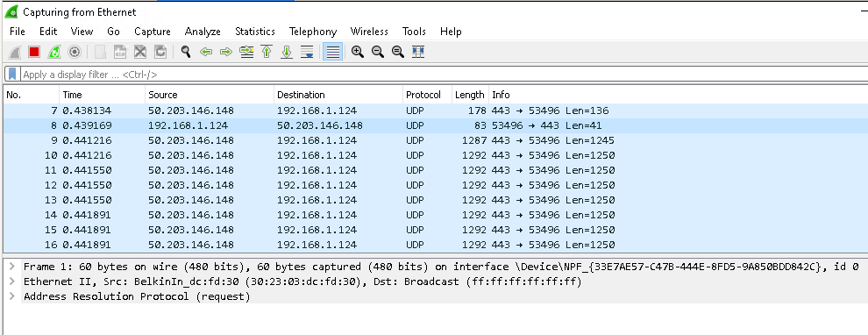Toggle auto-scroll during live capture

point(307,52)
